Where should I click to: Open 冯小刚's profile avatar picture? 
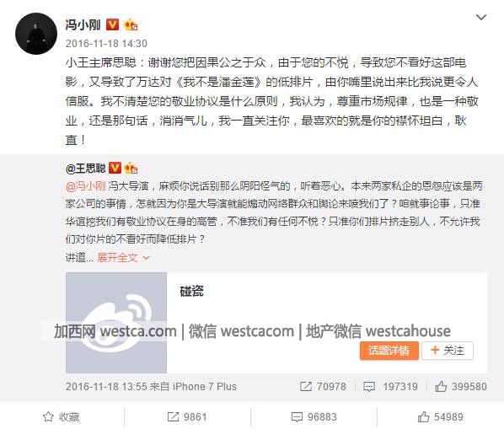tap(36, 34)
